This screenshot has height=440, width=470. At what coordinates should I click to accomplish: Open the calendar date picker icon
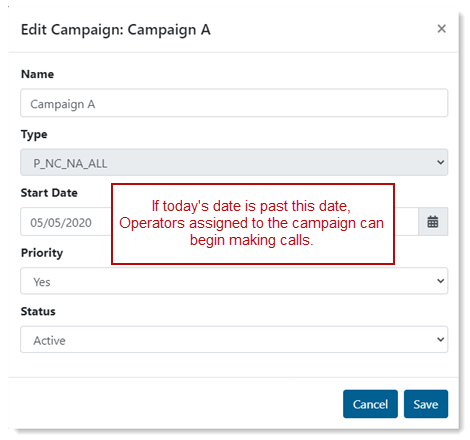[x=433, y=222]
